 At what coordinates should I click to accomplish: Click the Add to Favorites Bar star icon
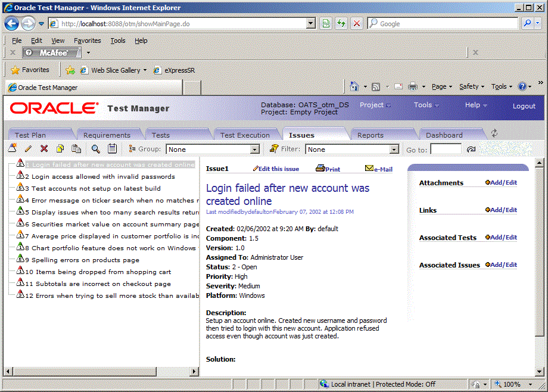(x=70, y=70)
